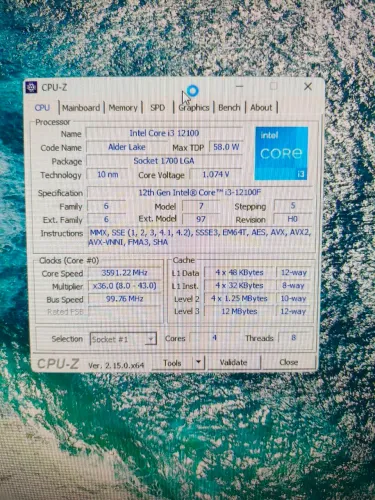Viewport: 375px width, 500px height.
Task: Click the Level 2 10-way associativity field
Action: coord(294,299)
